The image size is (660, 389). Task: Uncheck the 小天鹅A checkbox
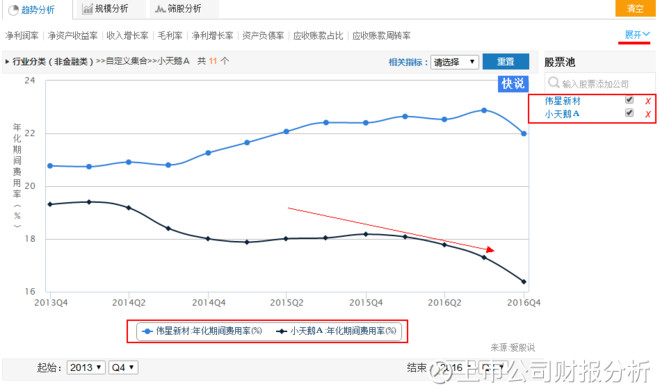point(629,112)
